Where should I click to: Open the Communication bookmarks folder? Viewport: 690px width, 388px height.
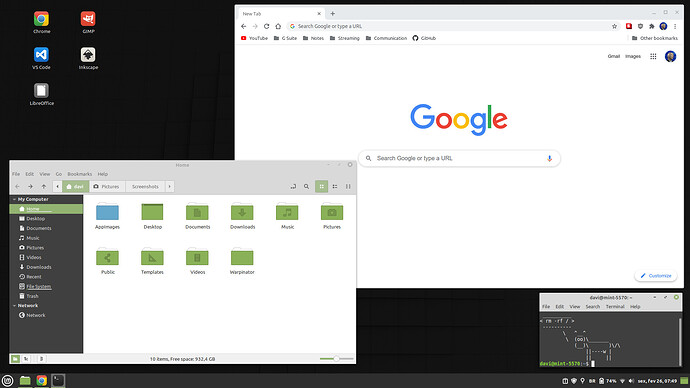point(386,38)
